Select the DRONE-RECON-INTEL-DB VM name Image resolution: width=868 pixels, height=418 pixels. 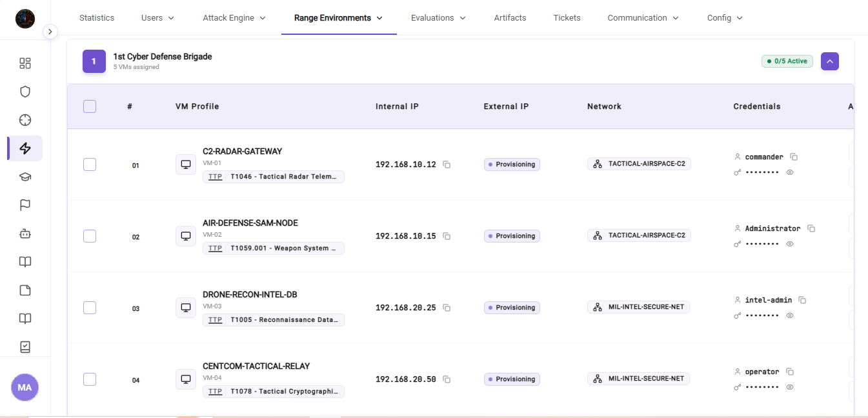250,295
